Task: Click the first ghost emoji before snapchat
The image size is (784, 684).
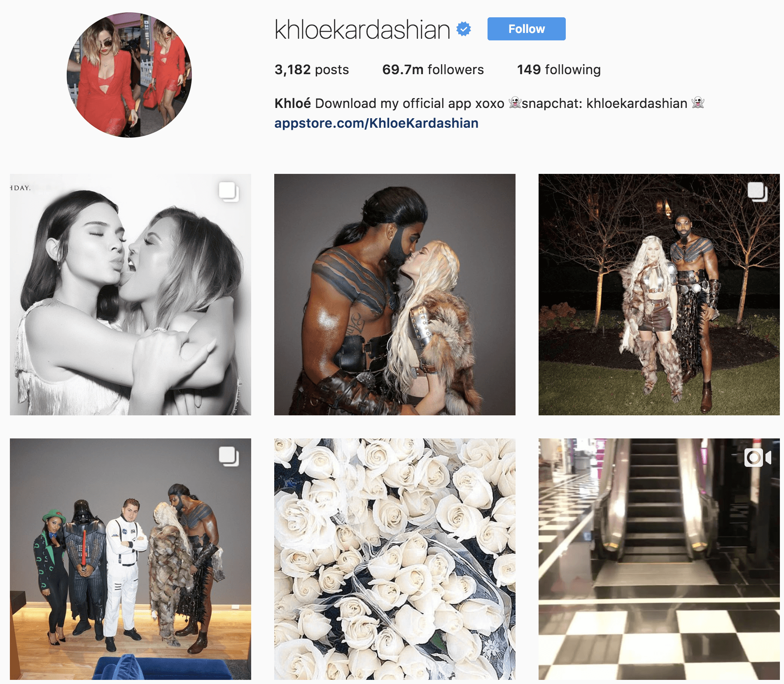Action: click(x=515, y=103)
